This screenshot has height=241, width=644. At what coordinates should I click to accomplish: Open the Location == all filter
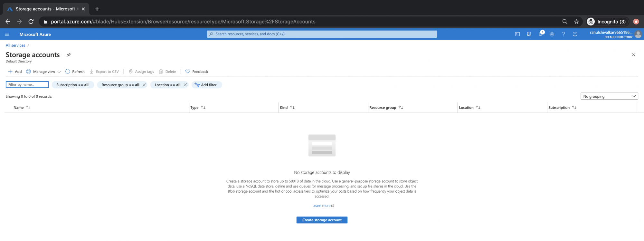click(x=167, y=85)
